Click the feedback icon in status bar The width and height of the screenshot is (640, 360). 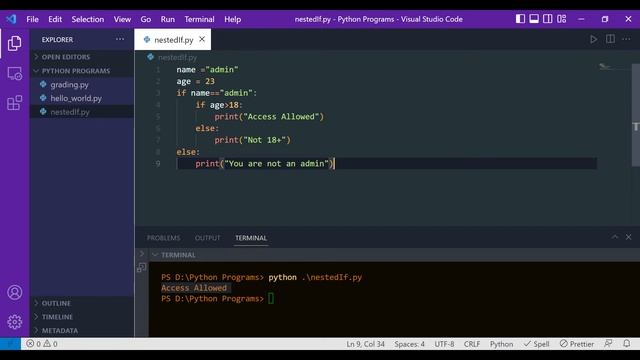click(608, 344)
